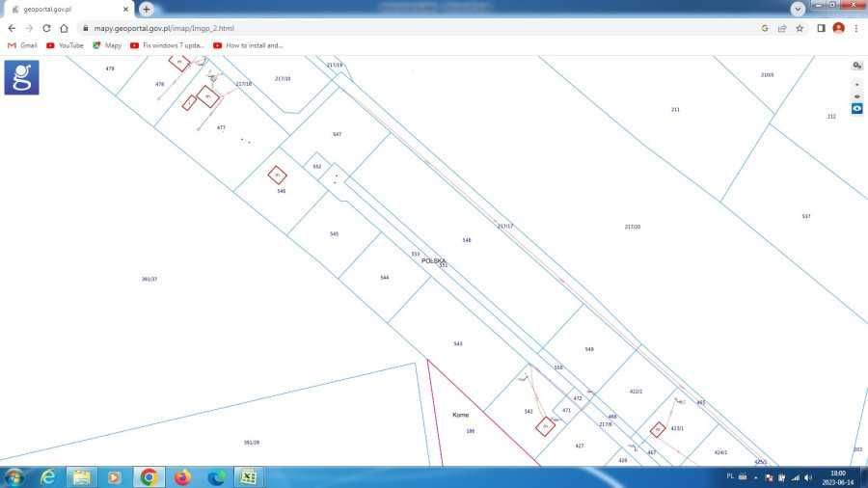This screenshot has height=488, width=868.
Task: Open the volume control tray icon
Action: 808,477
